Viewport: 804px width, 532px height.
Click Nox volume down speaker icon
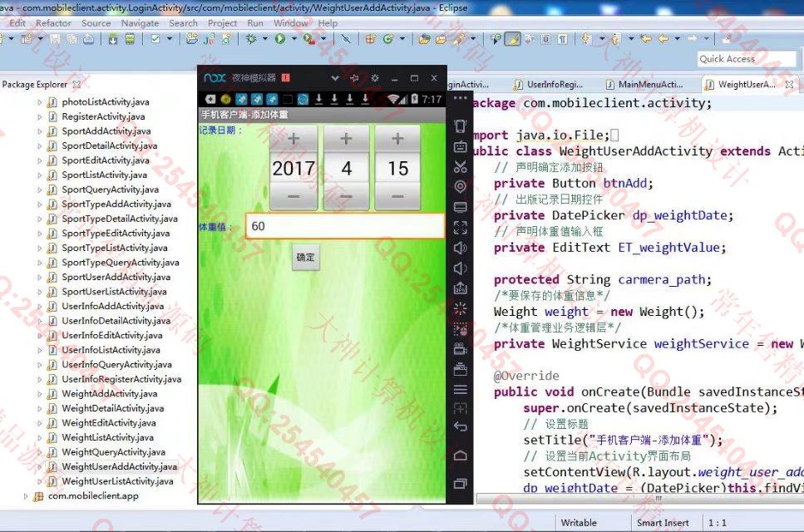460,268
